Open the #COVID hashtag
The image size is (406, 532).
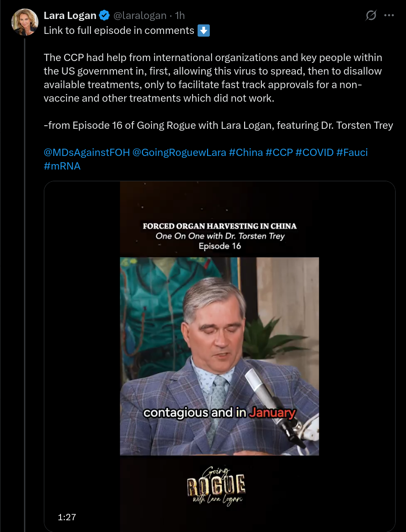click(315, 152)
